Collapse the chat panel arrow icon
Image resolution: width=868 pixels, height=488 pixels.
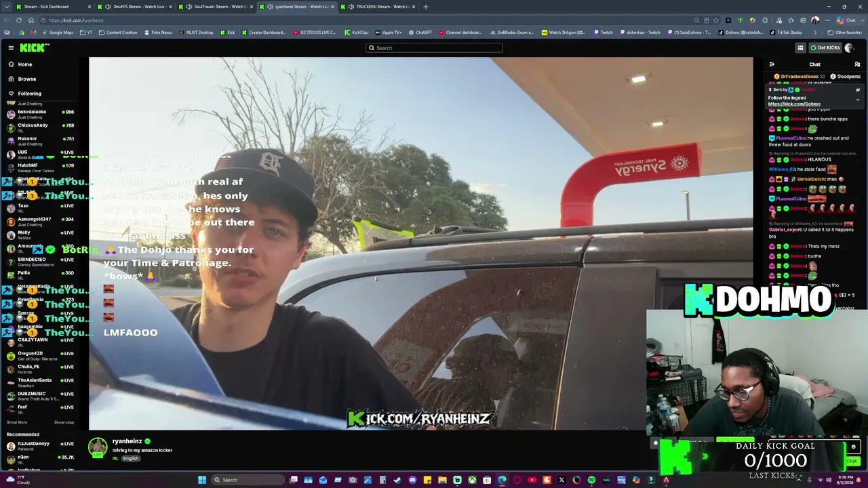(772, 64)
